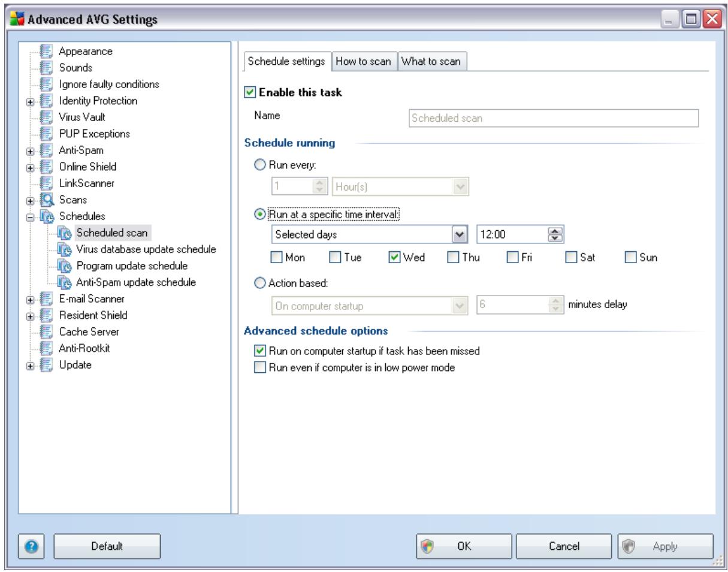Uncheck the Wed checkbox
The height and width of the screenshot is (572, 728).
pos(393,257)
